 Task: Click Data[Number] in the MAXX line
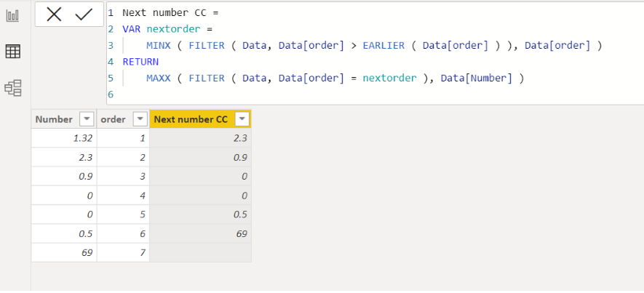[477, 79]
